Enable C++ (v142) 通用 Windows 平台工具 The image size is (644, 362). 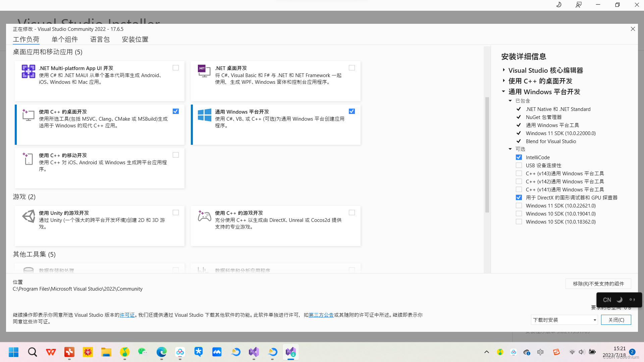click(519, 181)
